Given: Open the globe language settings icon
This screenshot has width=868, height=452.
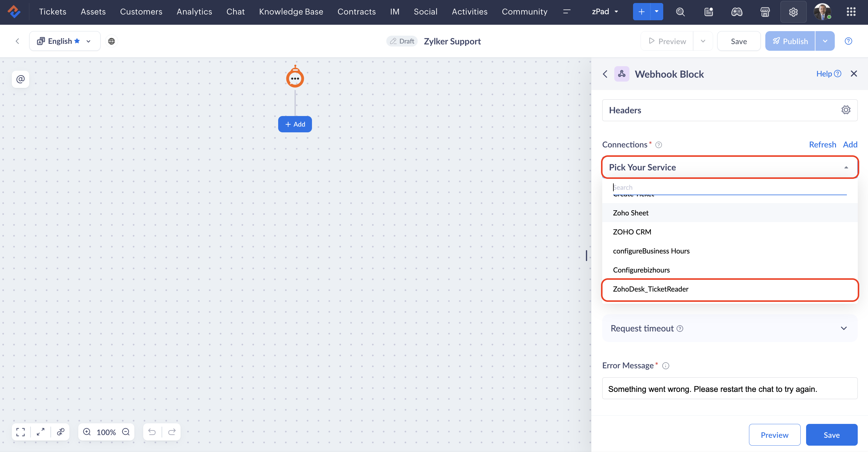Looking at the screenshot, I should (x=111, y=41).
